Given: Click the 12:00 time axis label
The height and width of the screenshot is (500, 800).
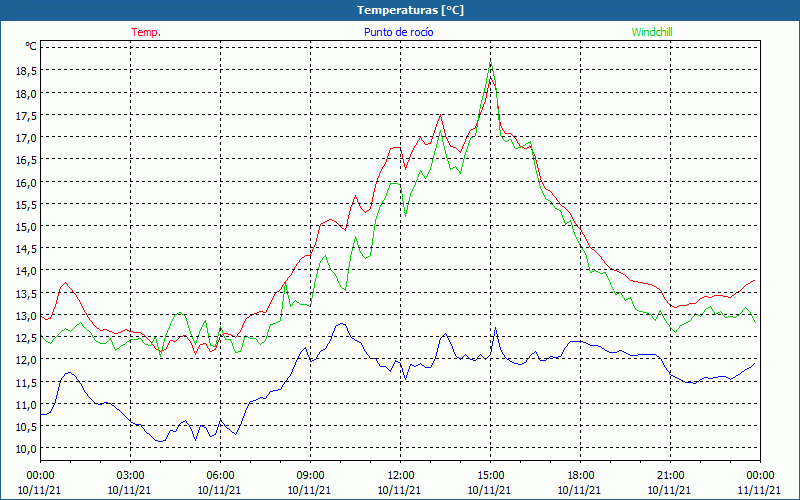Looking at the screenshot, I should click(x=401, y=475).
